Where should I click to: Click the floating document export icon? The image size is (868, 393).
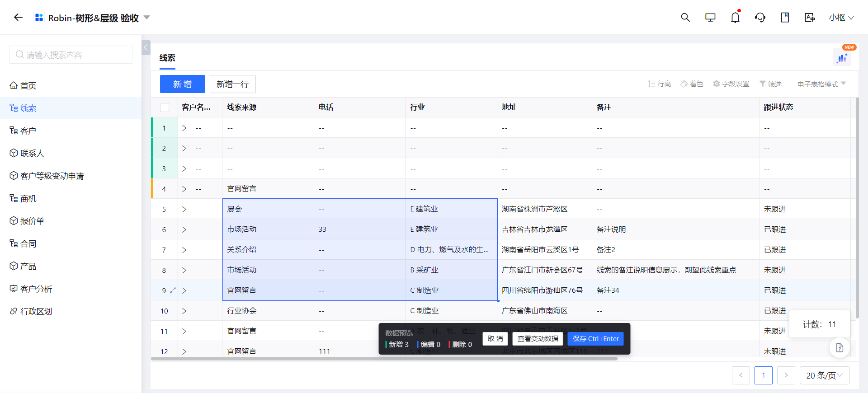(840, 347)
